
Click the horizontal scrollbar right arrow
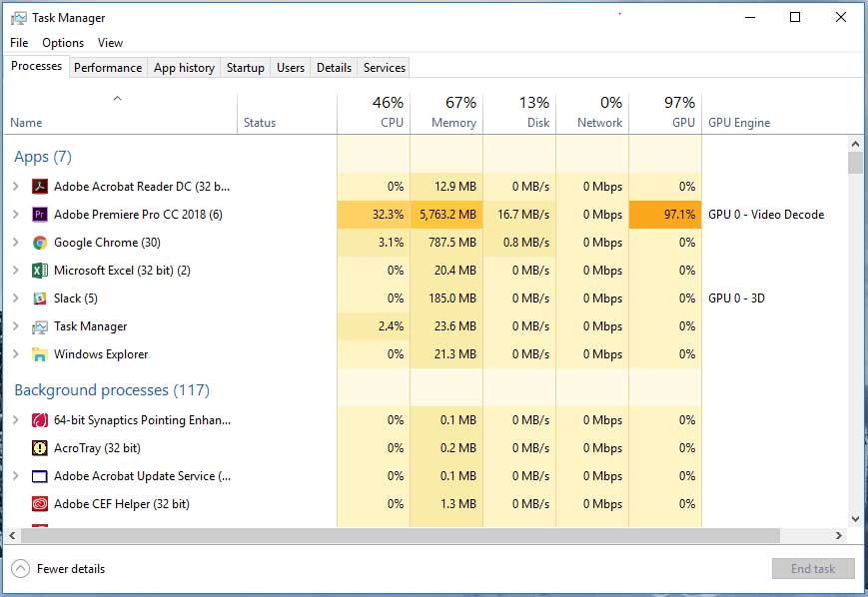pos(839,535)
